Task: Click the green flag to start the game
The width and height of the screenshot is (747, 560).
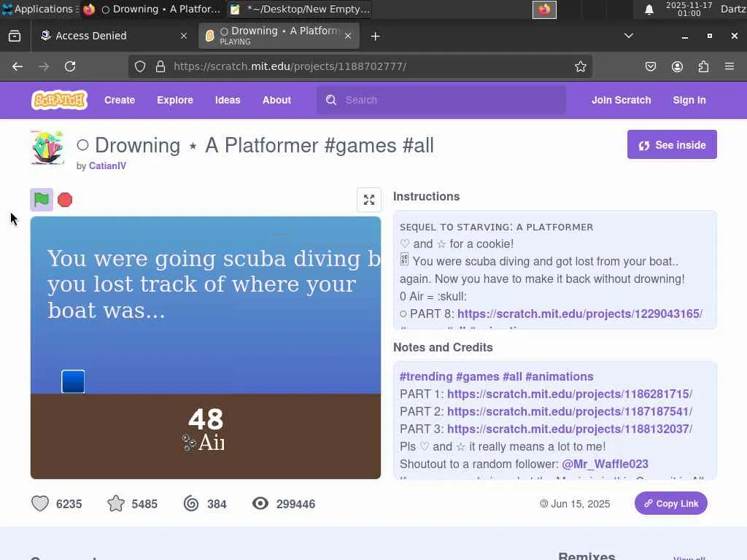Action: pyautogui.click(x=42, y=200)
